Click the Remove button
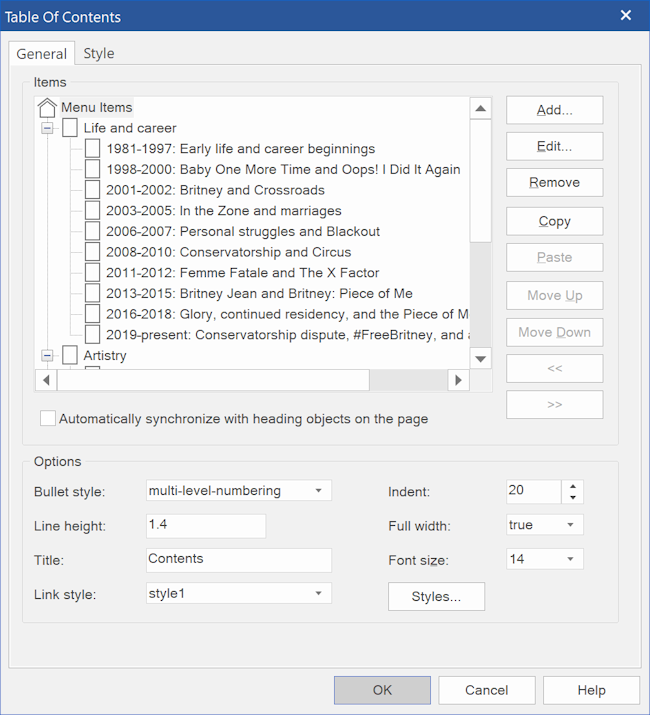 pyautogui.click(x=555, y=182)
